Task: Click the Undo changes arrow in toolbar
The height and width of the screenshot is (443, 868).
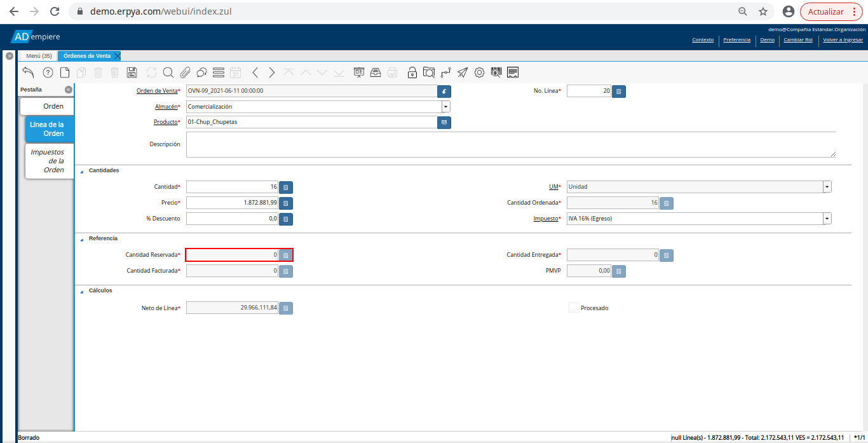Action: coord(28,72)
